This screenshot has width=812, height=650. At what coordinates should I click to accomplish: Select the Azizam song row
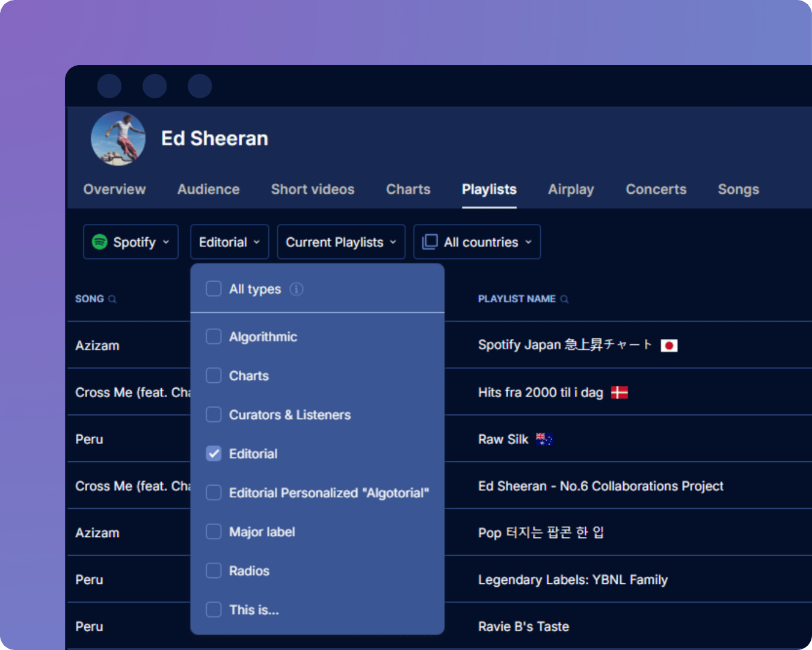coord(97,345)
